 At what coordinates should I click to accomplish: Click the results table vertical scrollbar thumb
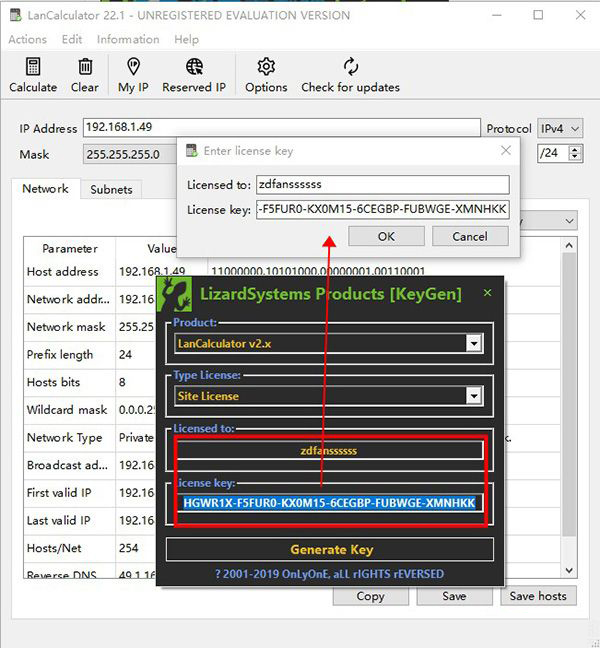point(569,395)
